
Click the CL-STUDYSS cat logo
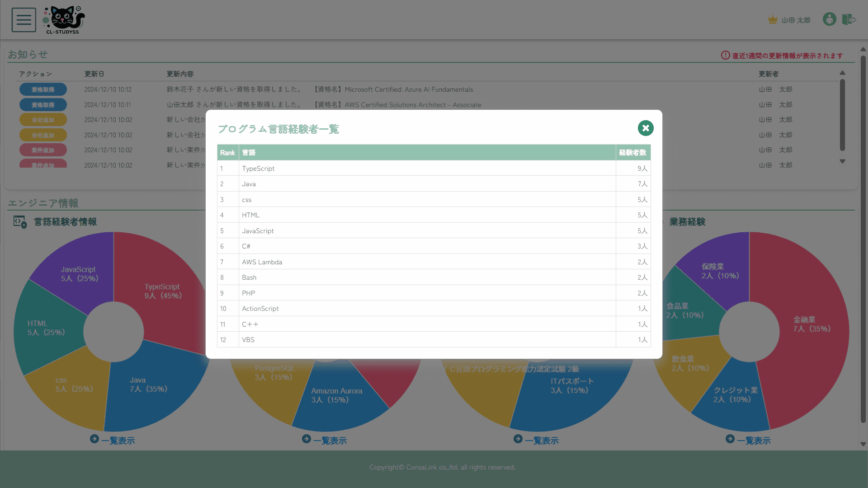64,20
